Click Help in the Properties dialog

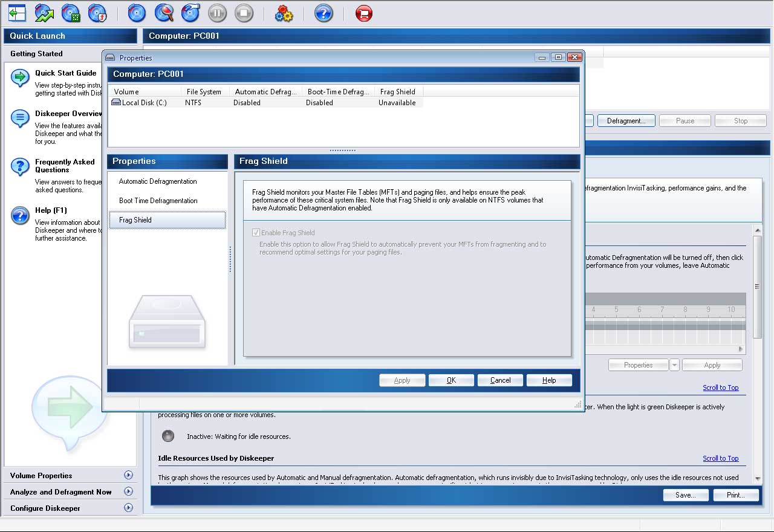[549, 380]
